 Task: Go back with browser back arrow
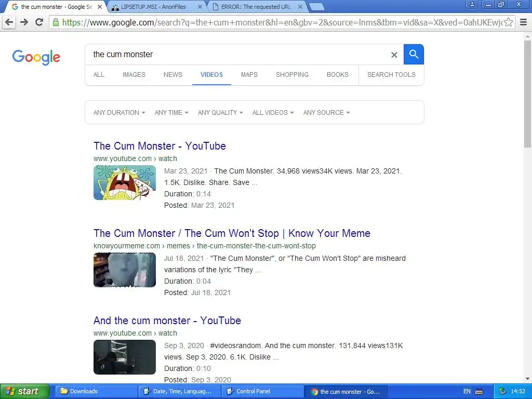(x=9, y=22)
